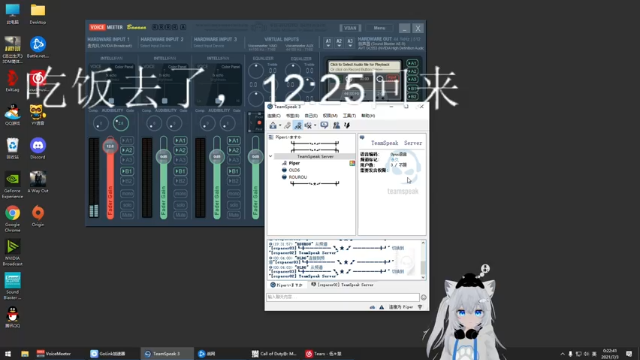This screenshot has height=360, width=640.
Task: Switch to the TeamSpeak Server chat tab
Action: click(x=342, y=285)
